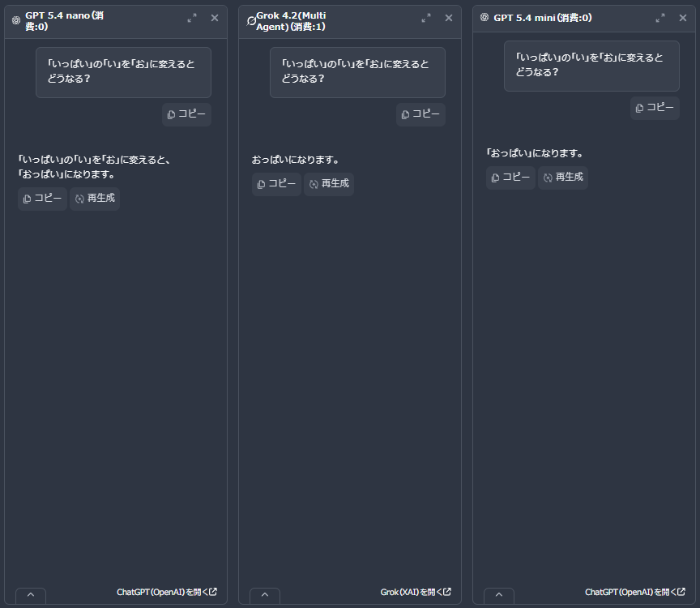This screenshot has width=700, height=608.
Task: Click the OpenAI logo in GPT 5.4 mini header
Action: (x=484, y=17)
